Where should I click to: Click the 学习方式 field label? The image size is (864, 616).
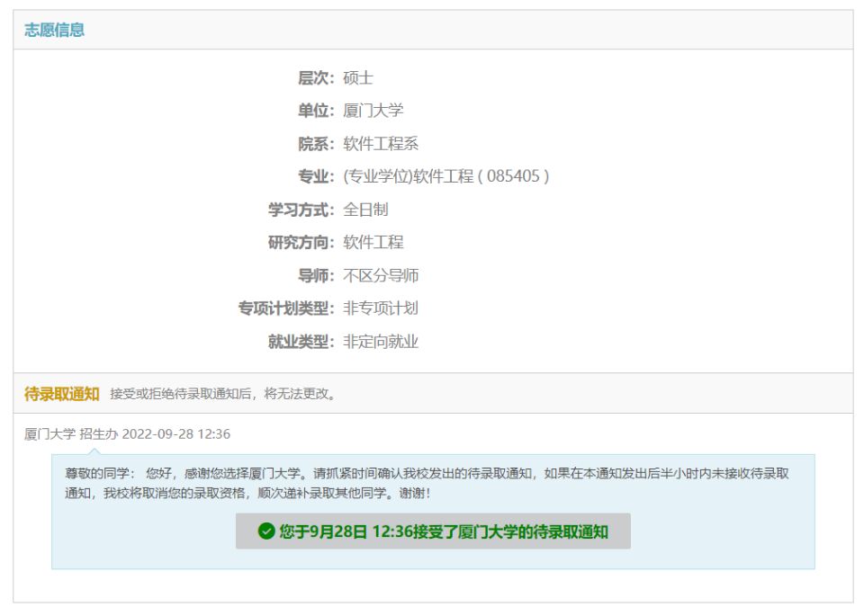[x=301, y=210]
